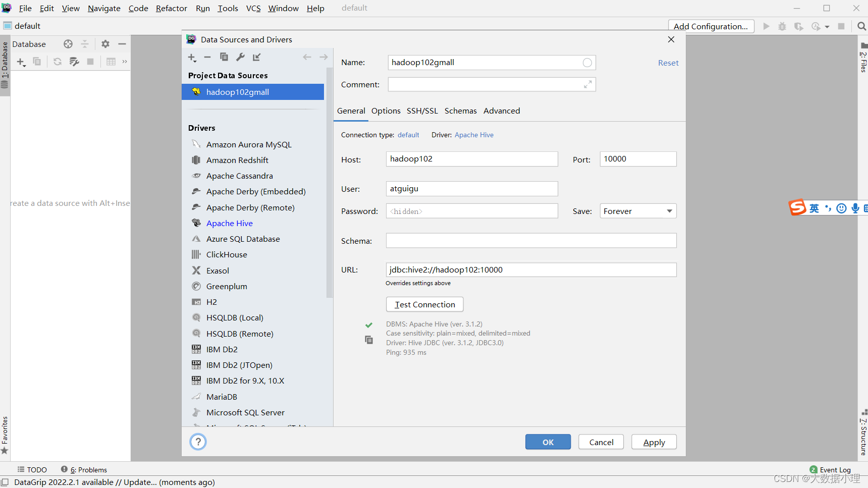Click the color circle in Name field

[x=587, y=63]
